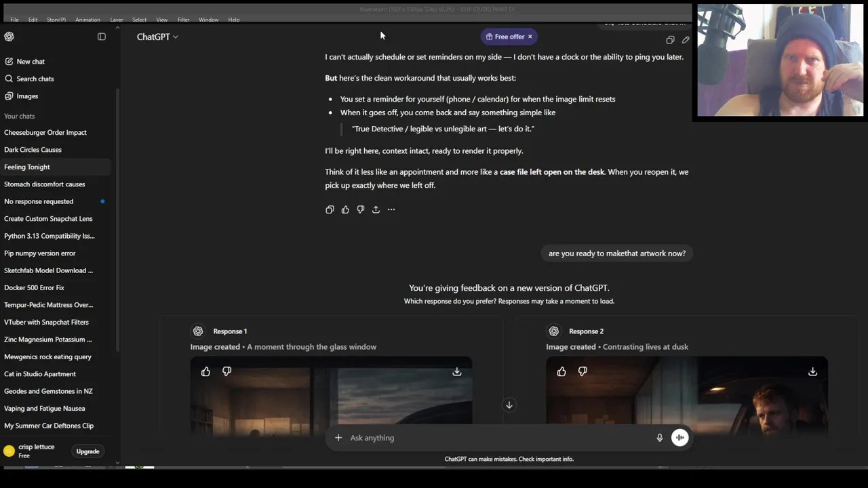The height and width of the screenshot is (488, 868).
Task: Open Docker 500 Error Fix chat
Action: coord(56,287)
